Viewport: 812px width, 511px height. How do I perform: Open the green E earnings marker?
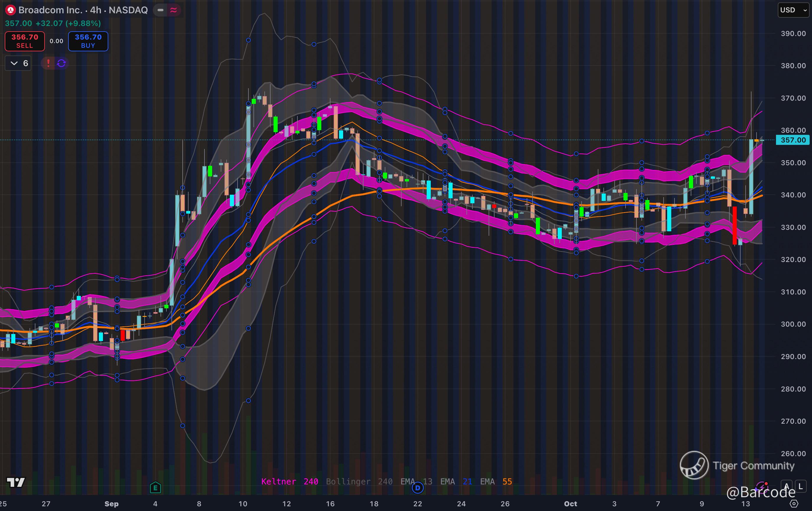[x=155, y=487]
